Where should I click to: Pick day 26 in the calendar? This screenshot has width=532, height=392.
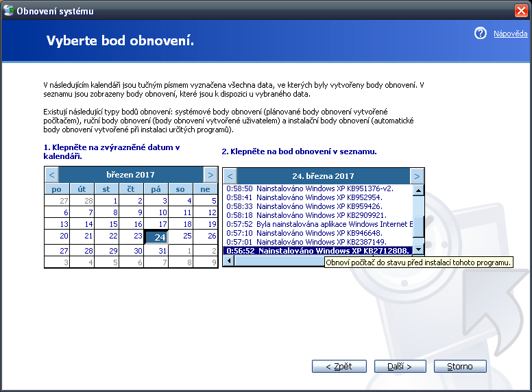coord(206,236)
